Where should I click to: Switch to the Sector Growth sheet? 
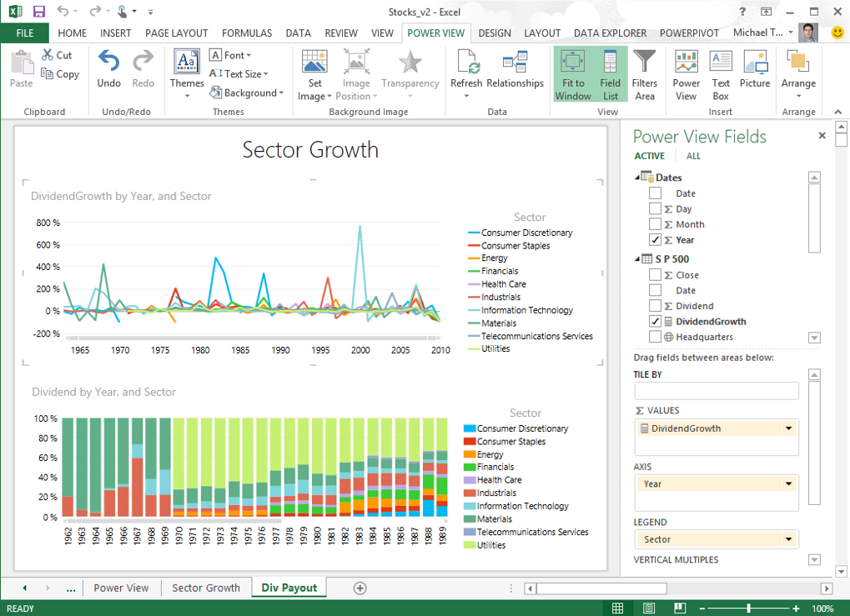pos(206,587)
